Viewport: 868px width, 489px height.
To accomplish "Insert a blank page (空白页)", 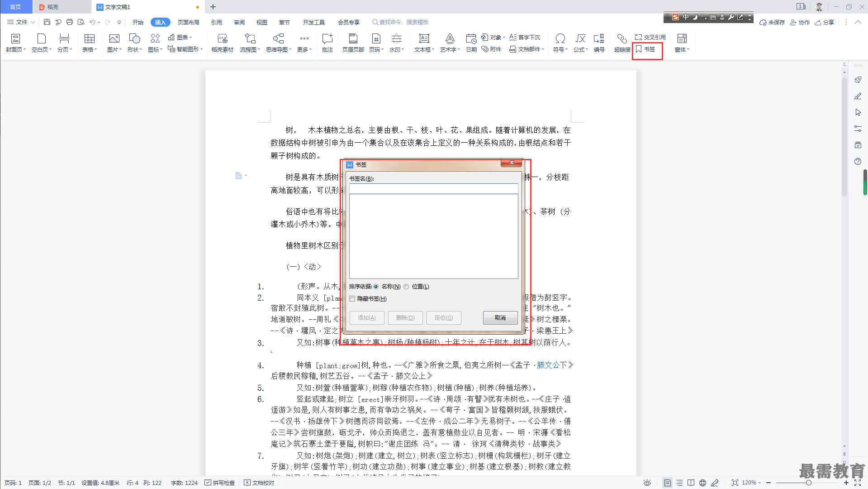I will pos(41,43).
